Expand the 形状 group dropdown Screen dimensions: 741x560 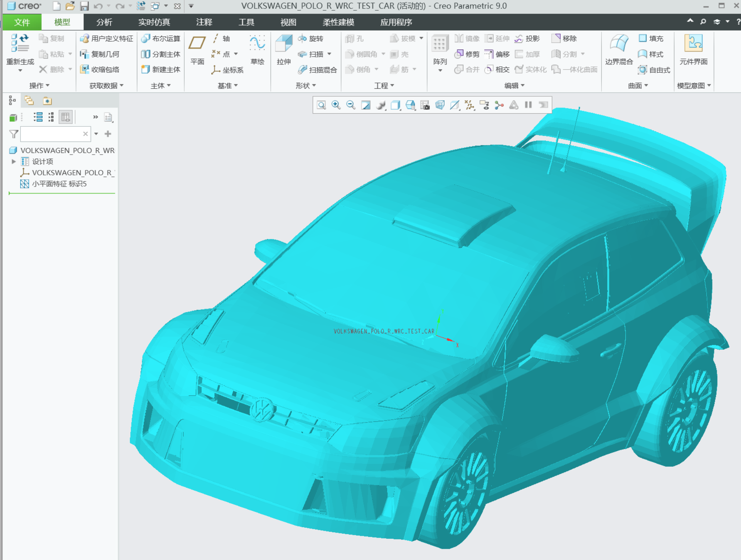tap(306, 86)
